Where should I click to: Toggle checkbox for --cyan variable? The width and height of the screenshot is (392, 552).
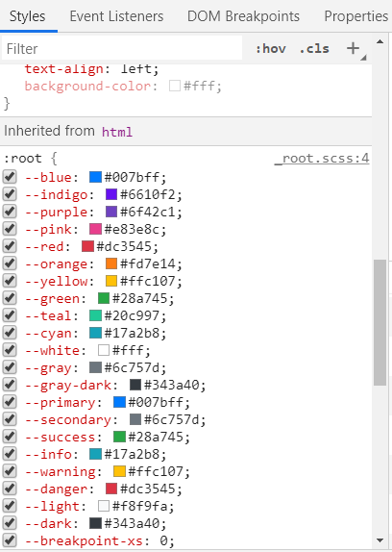tap(10, 333)
